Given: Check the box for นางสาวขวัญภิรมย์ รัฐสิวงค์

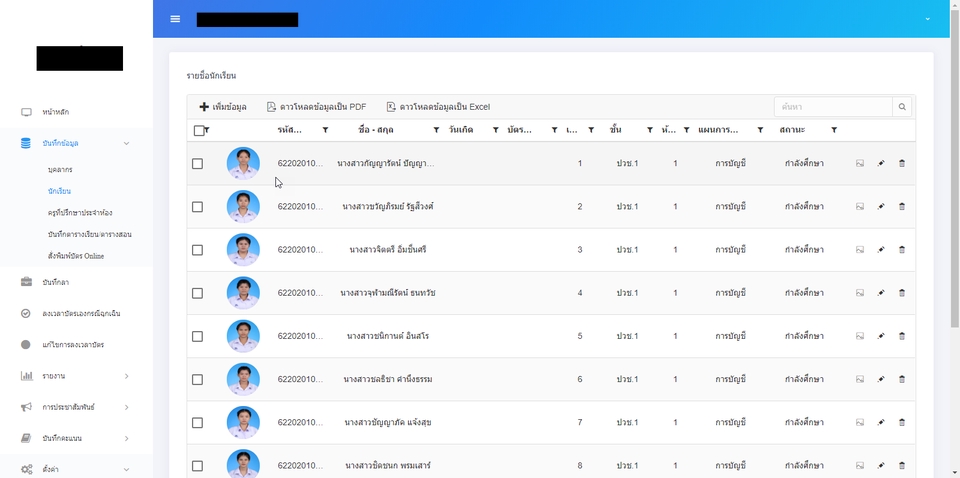Looking at the screenshot, I should click(x=197, y=207).
